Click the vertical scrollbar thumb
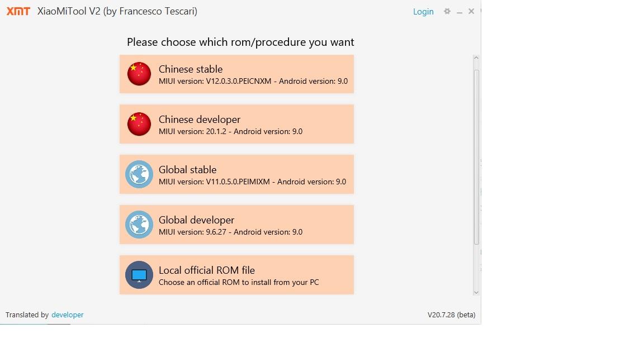Image resolution: width=644 pixels, height=362 pixels. (476, 156)
